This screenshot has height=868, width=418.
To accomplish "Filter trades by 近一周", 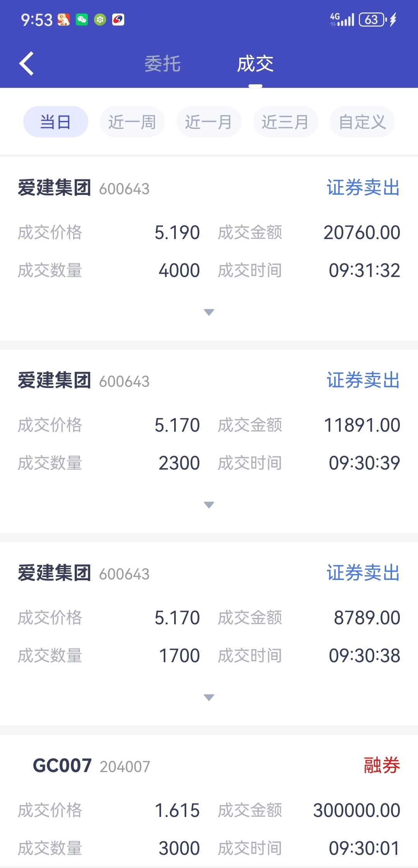I will pyautogui.click(x=132, y=122).
